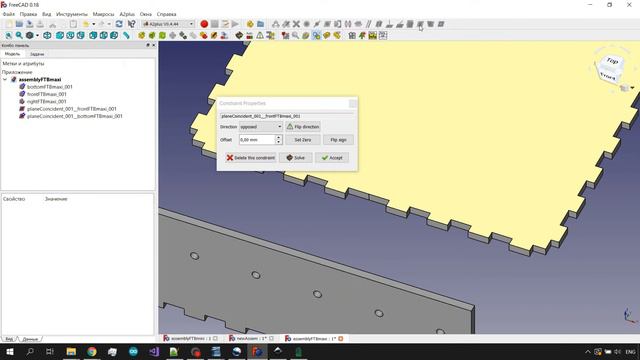Click the gray X-shaped constraint tool icon
The image size is (640, 360).
pos(296,24)
